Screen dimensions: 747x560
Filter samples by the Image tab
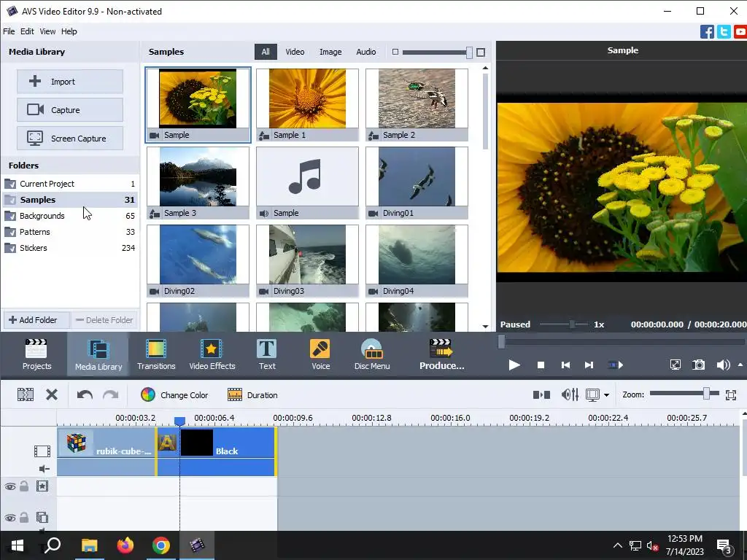click(x=330, y=52)
